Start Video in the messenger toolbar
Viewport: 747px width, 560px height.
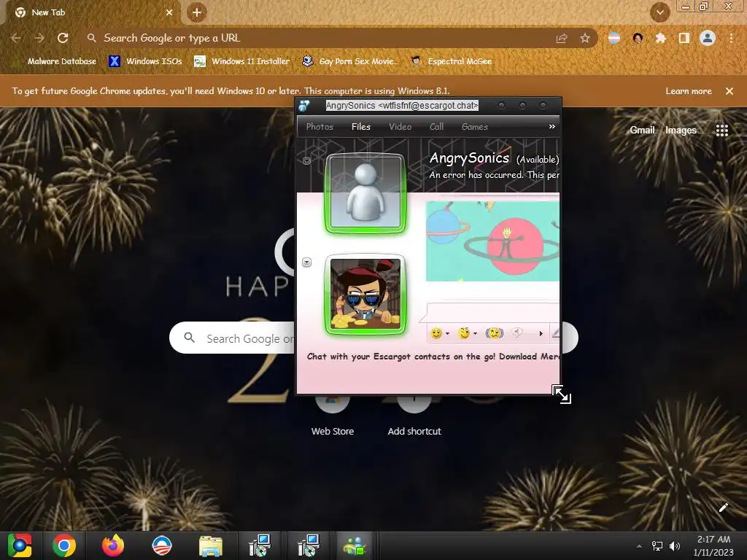click(x=400, y=127)
